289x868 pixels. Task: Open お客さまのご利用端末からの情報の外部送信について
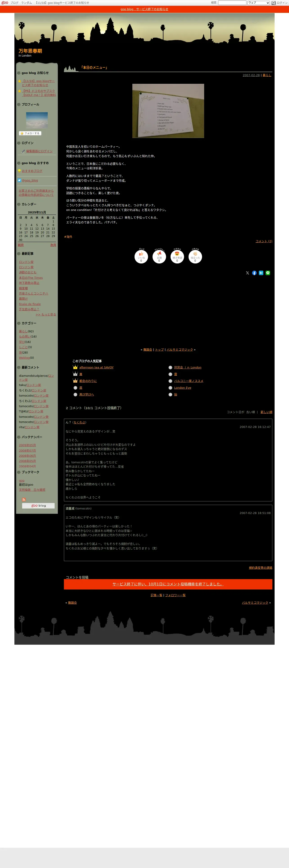pyautogui.click(x=36, y=193)
